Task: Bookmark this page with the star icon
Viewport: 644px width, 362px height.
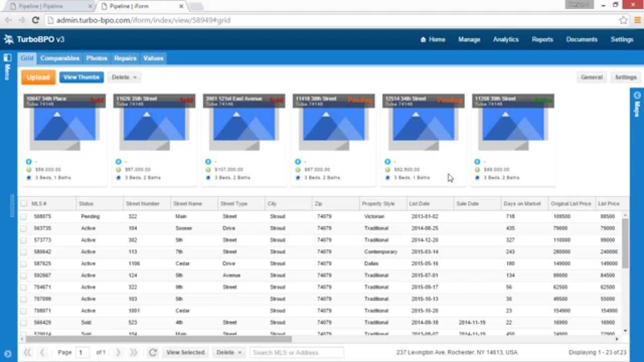Action: (x=623, y=20)
